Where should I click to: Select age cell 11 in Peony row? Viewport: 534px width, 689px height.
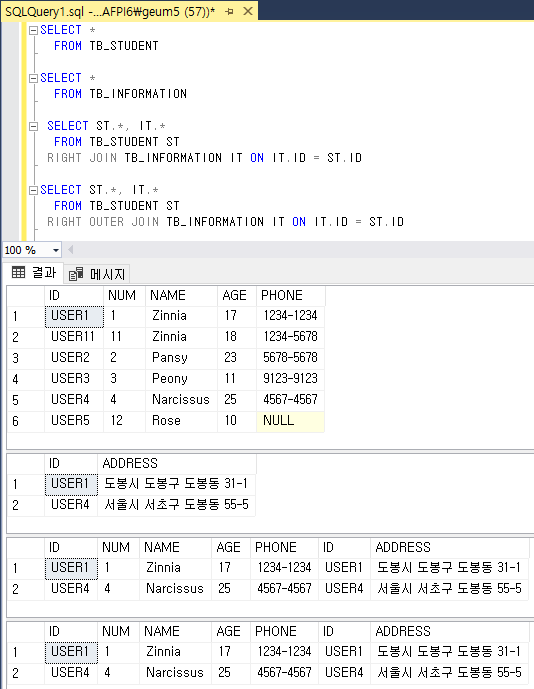point(237,379)
